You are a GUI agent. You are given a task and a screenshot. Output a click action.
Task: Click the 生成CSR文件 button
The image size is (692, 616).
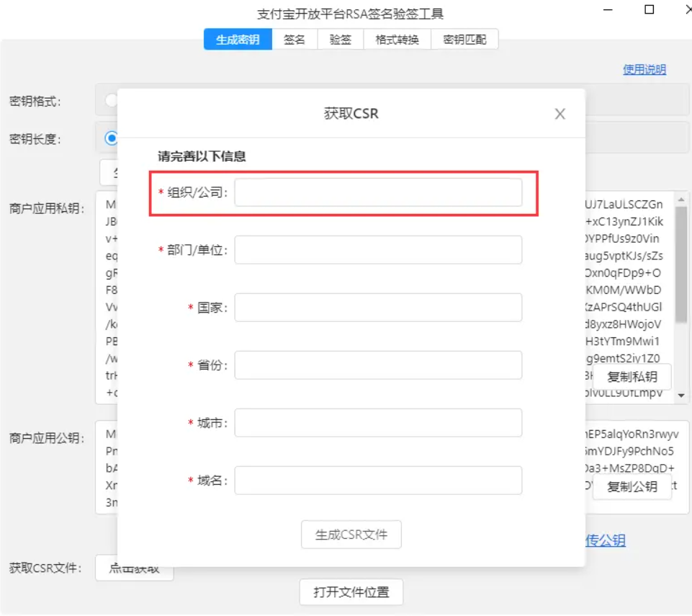coord(351,535)
